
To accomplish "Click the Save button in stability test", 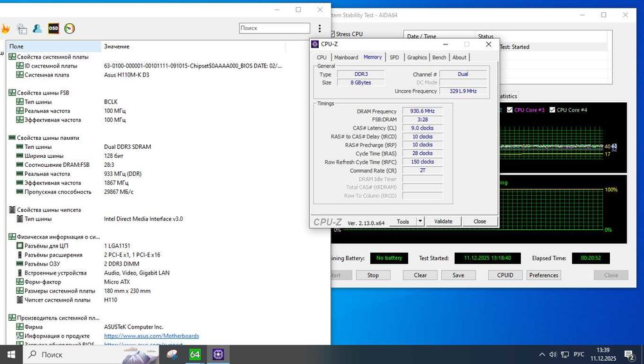I will pos(459,275).
